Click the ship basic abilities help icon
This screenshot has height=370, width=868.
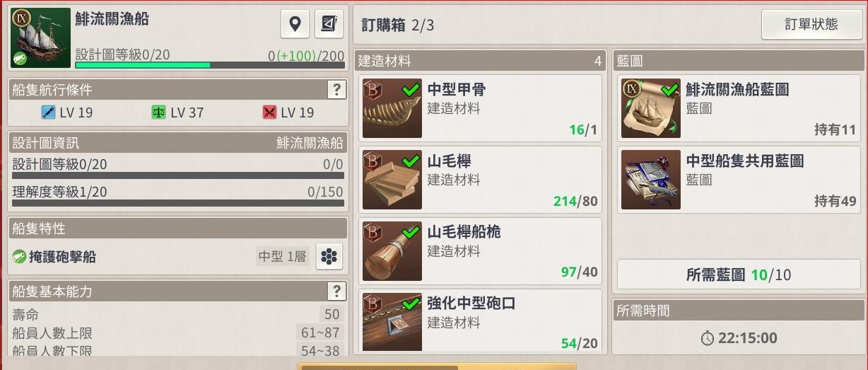pyautogui.click(x=336, y=291)
